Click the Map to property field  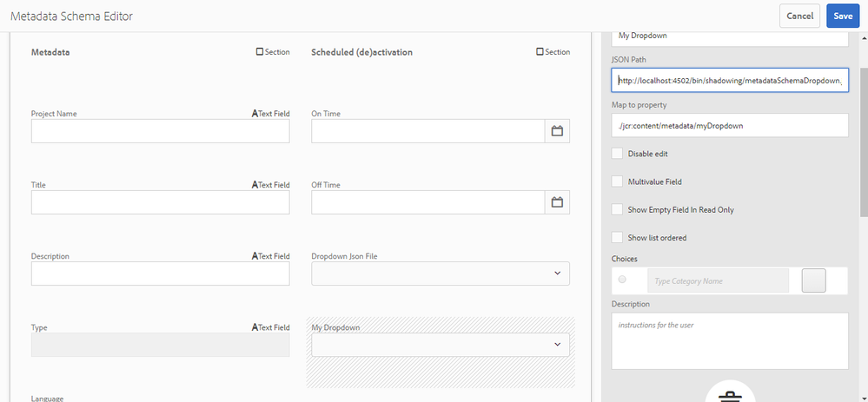(729, 125)
